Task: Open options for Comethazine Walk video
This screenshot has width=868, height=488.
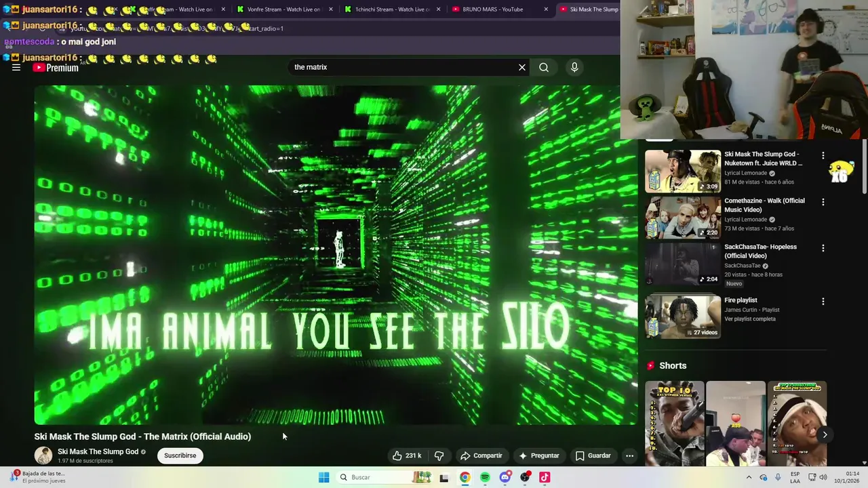Action: click(x=823, y=202)
